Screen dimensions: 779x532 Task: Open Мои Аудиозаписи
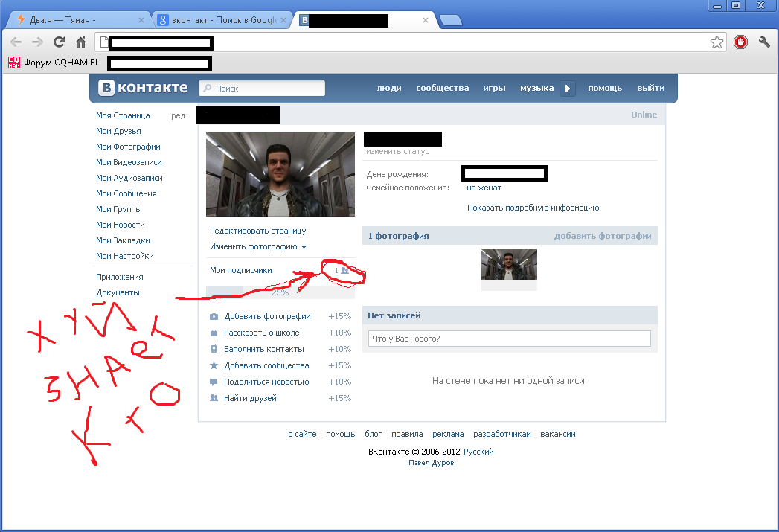coord(129,178)
